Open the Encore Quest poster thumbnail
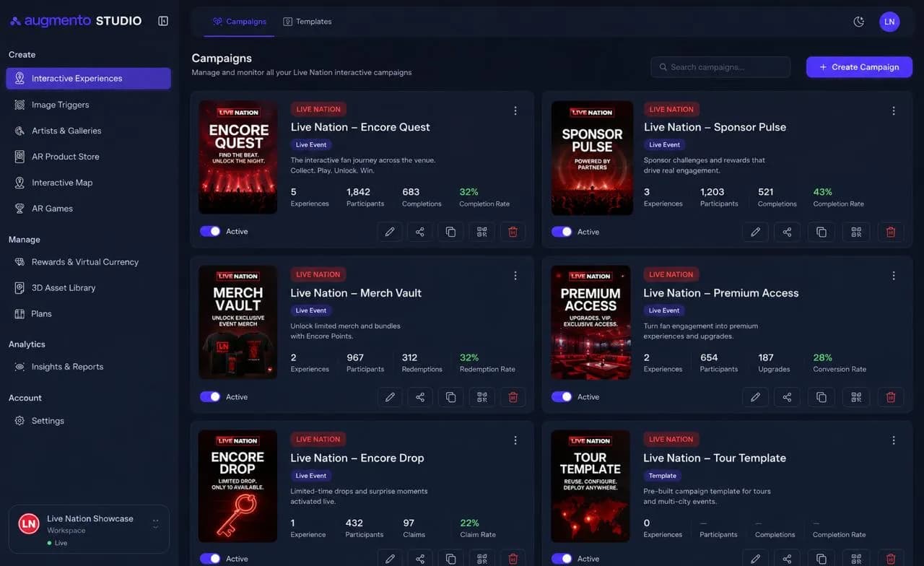The width and height of the screenshot is (924, 566). 238,157
